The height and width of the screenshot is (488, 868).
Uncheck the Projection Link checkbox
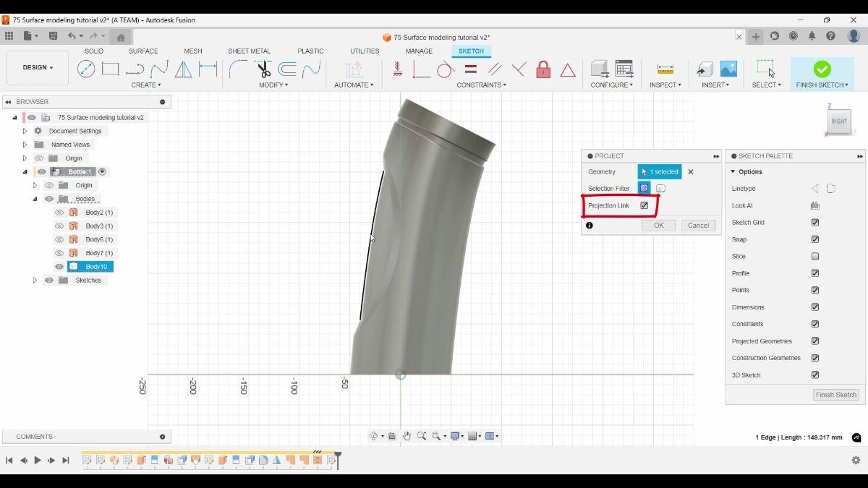pos(644,206)
